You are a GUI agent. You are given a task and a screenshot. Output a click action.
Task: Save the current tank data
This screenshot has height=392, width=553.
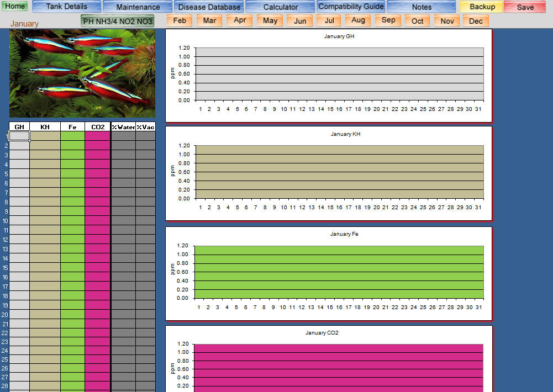click(523, 6)
